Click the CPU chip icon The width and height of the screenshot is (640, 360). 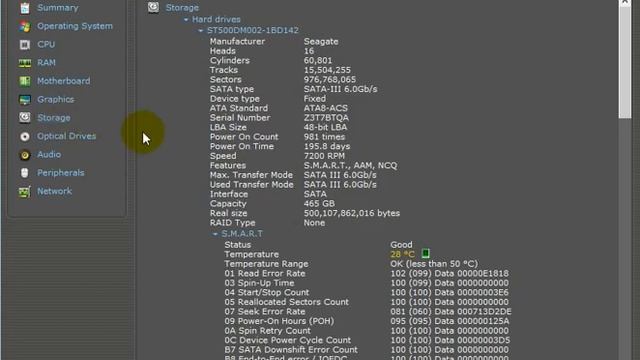point(25,44)
